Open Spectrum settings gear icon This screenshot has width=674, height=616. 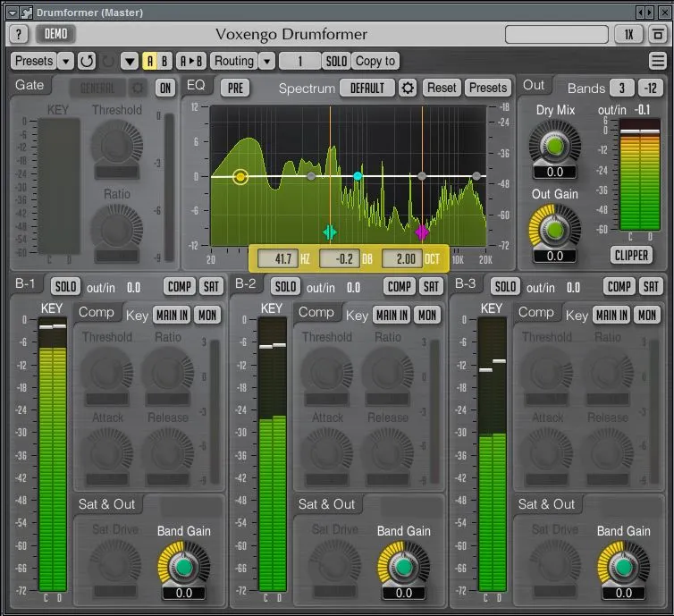click(x=408, y=88)
